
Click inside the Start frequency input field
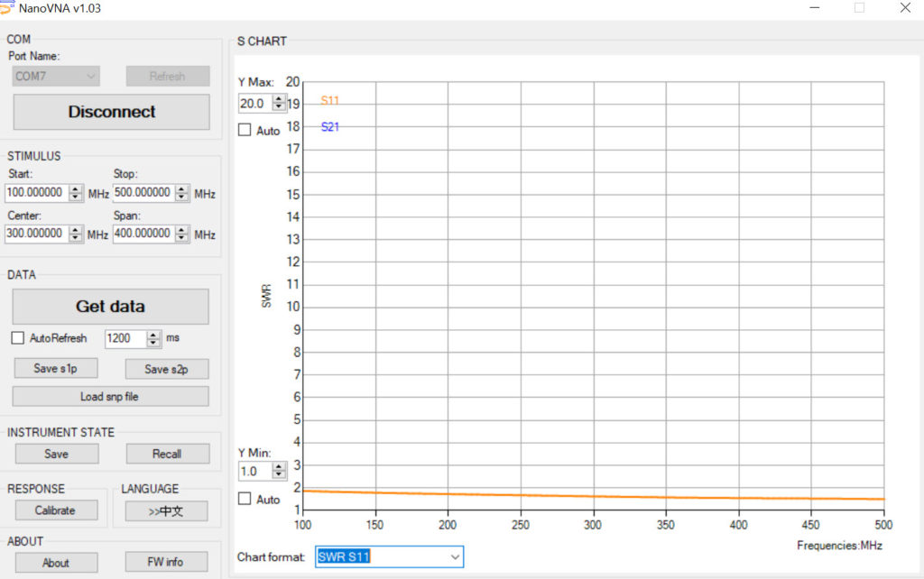pyautogui.click(x=36, y=193)
